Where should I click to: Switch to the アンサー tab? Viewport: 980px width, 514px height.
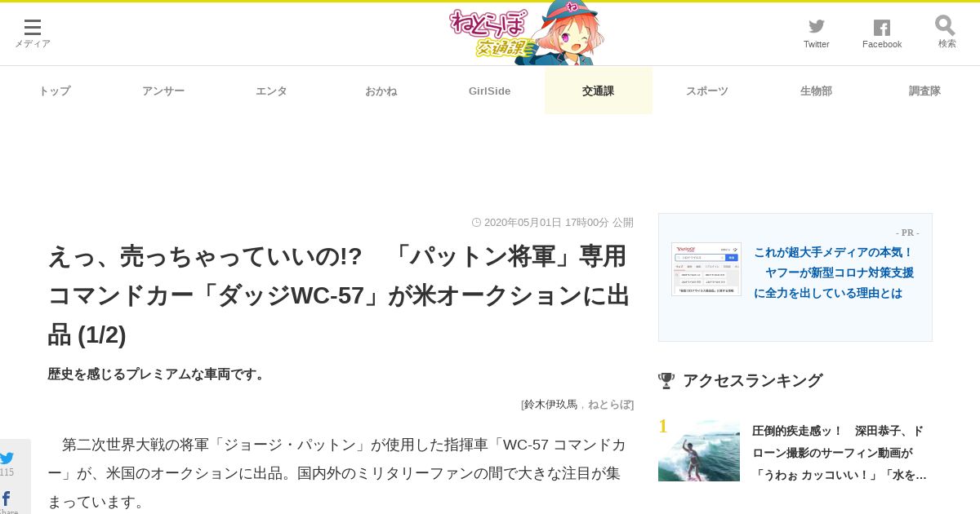pos(163,91)
